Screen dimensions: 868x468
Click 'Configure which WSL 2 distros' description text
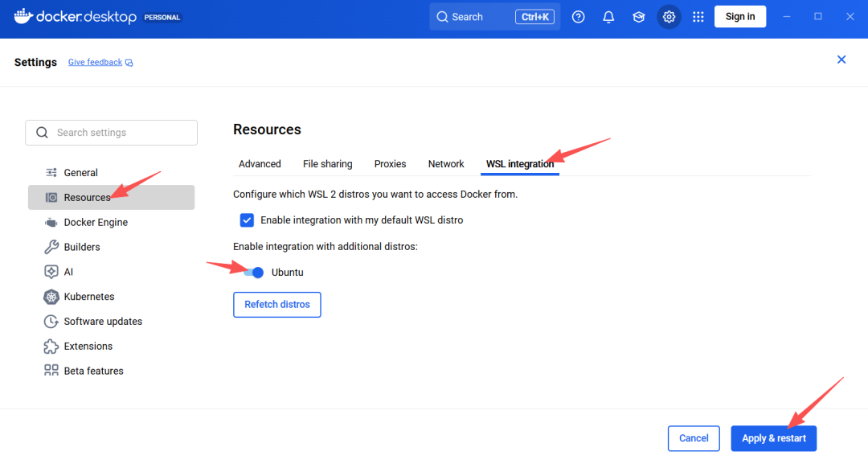click(x=375, y=195)
